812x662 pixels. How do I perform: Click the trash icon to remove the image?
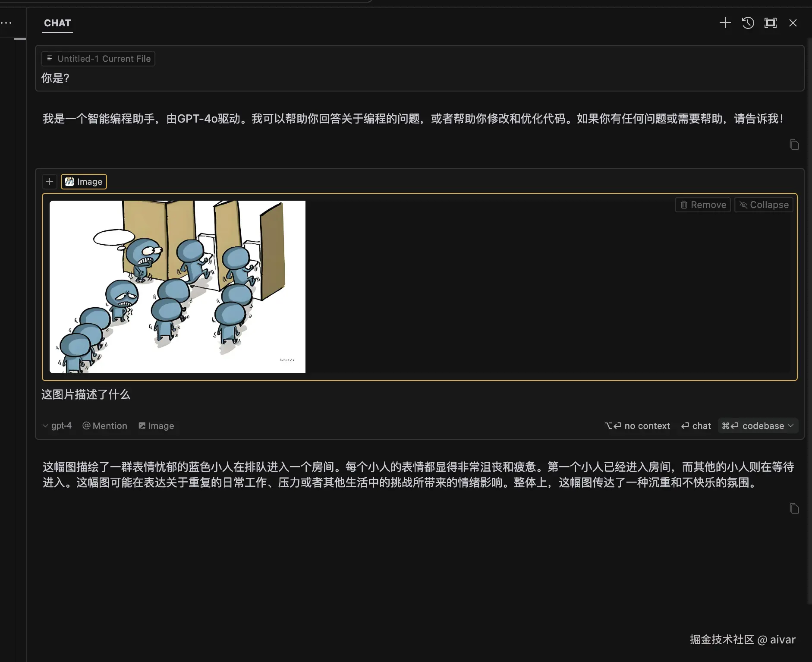684,205
